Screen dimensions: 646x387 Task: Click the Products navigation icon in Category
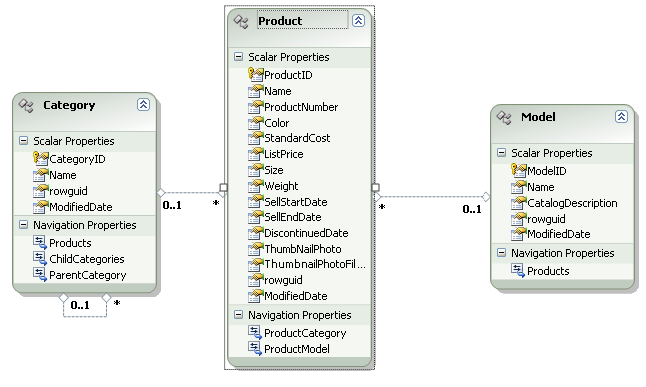pyautogui.click(x=40, y=242)
